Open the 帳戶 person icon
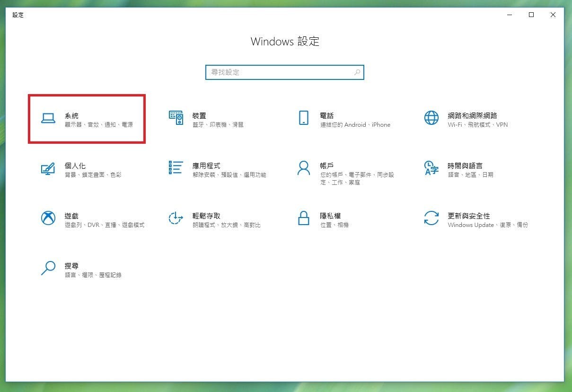The width and height of the screenshot is (572, 392). [x=304, y=168]
